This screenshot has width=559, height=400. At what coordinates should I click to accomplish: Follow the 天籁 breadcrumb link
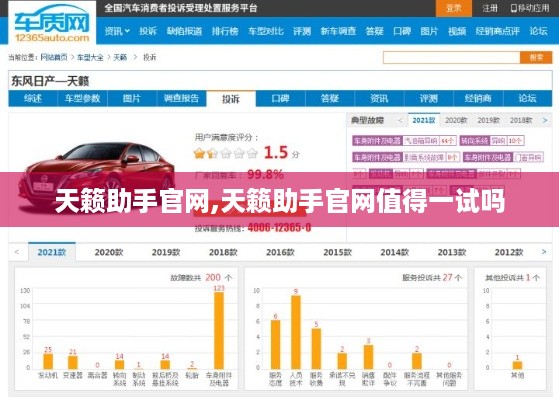coord(120,57)
